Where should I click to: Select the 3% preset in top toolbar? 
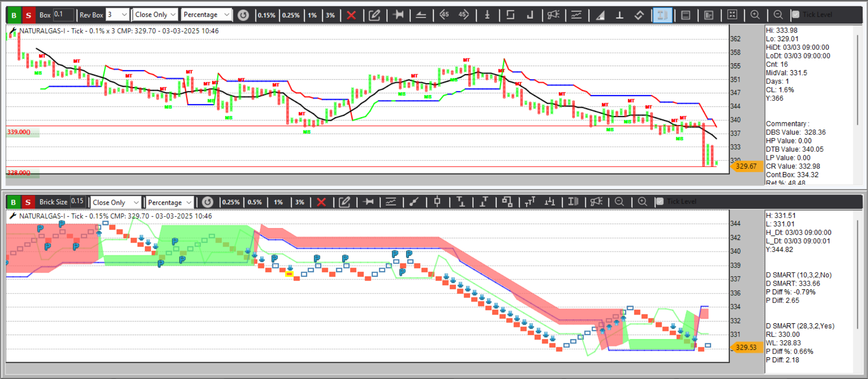tap(330, 15)
